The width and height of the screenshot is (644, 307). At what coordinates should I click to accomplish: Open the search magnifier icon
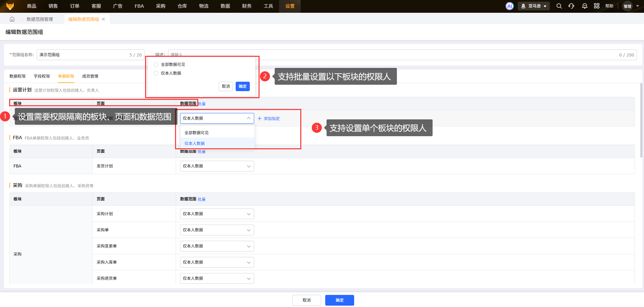coord(559,6)
